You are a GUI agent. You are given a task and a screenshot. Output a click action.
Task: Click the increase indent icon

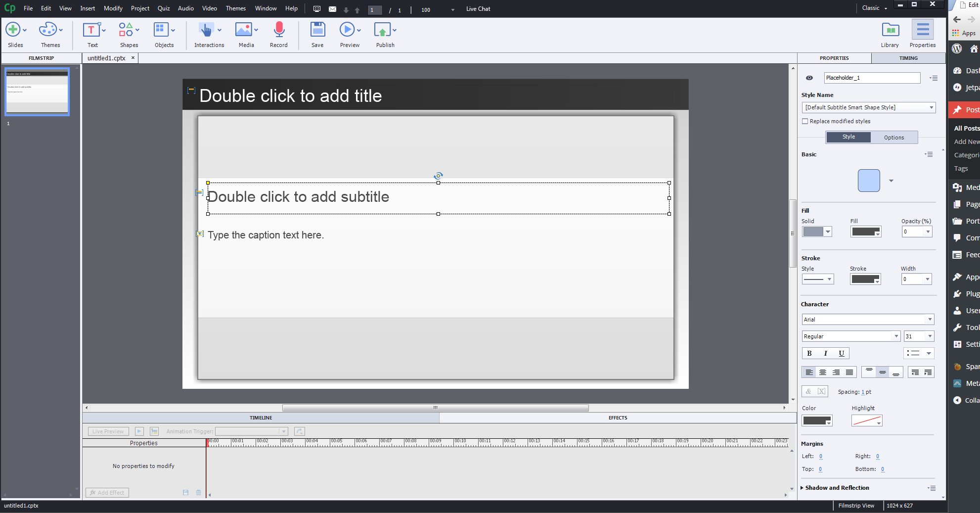(x=928, y=372)
